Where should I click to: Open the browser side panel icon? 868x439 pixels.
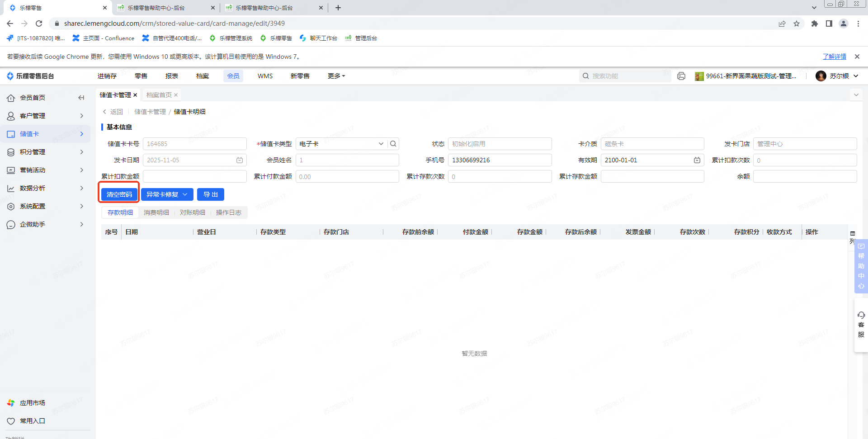pos(829,24)
